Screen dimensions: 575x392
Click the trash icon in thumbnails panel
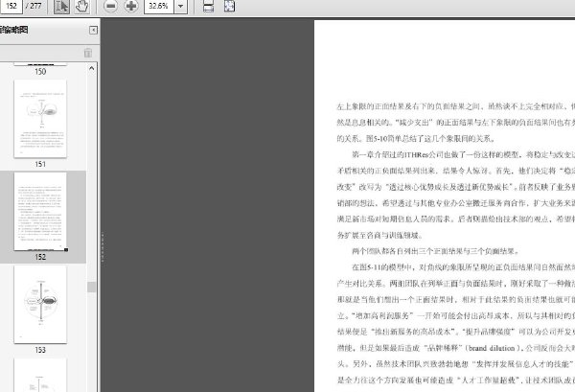point(88,53)
